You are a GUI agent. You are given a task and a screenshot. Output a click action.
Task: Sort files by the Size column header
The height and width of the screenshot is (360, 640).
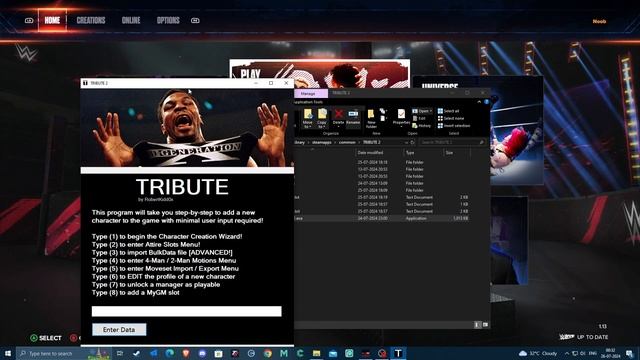pos(449,153)
